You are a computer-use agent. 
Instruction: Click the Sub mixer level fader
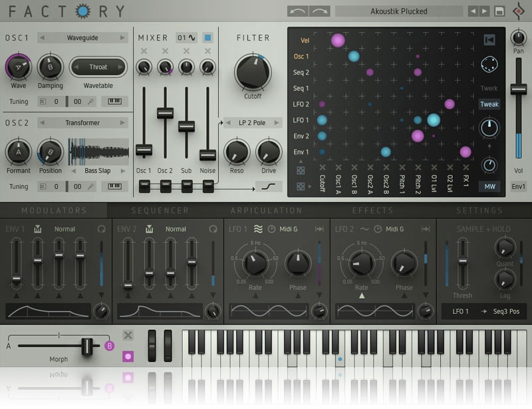click(186, 126)
